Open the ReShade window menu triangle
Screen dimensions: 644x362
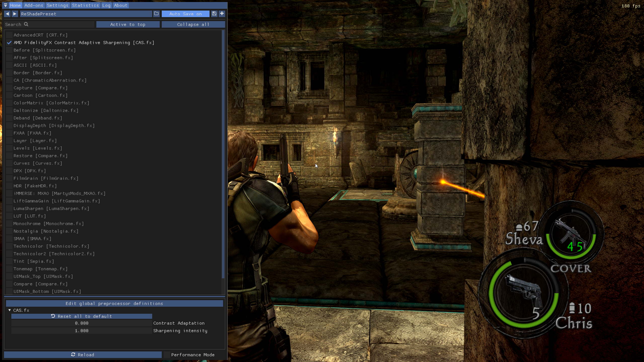point(6,5)
